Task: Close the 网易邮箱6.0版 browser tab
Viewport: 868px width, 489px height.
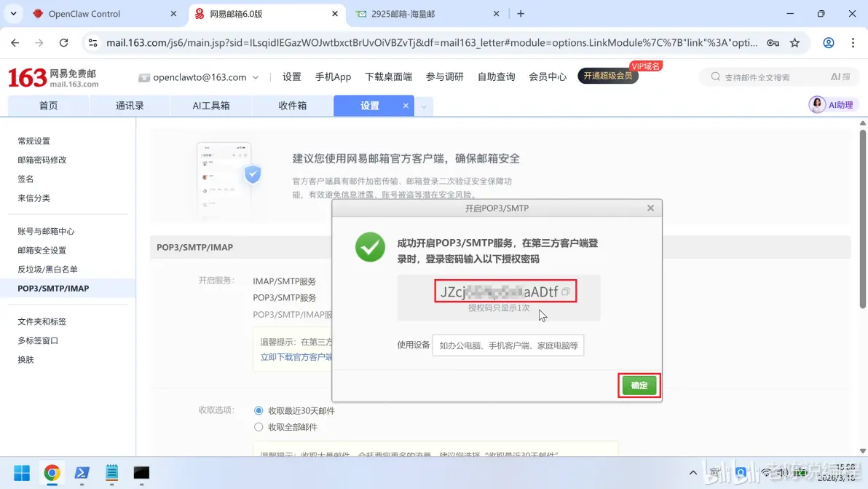Action: 335,14
